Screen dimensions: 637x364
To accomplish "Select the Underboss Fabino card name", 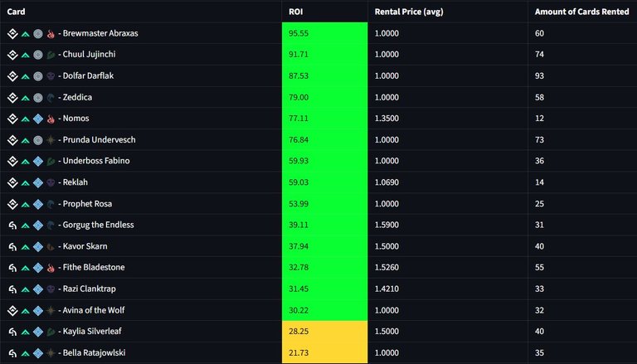I will coord(96,161).
